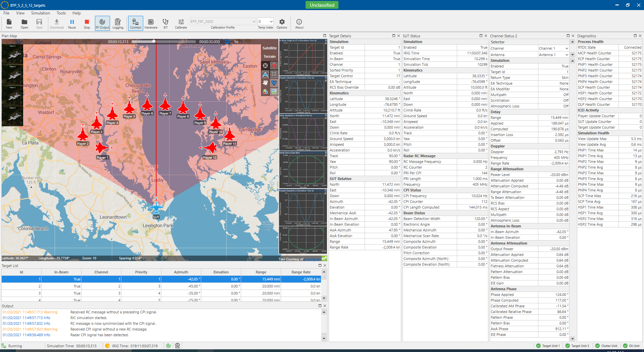
Task: Toggle the blue navigation arrow on map
Action: tap(265, 74)
